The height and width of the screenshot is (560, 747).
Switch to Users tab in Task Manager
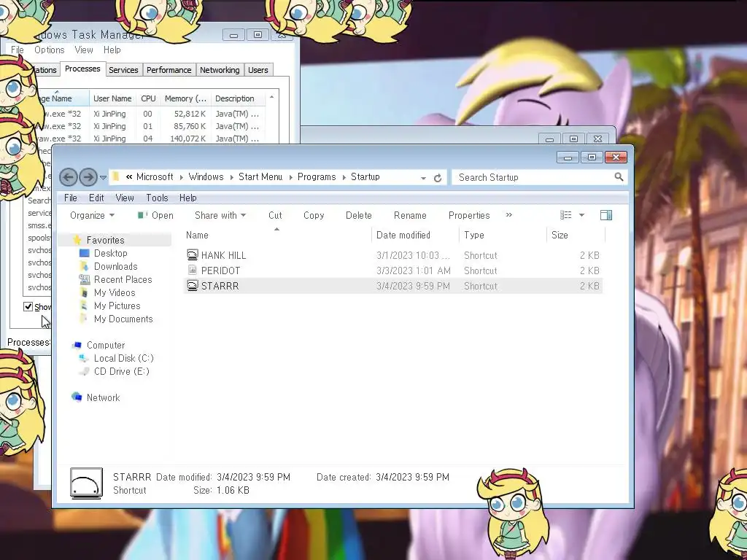click(258, 70)
